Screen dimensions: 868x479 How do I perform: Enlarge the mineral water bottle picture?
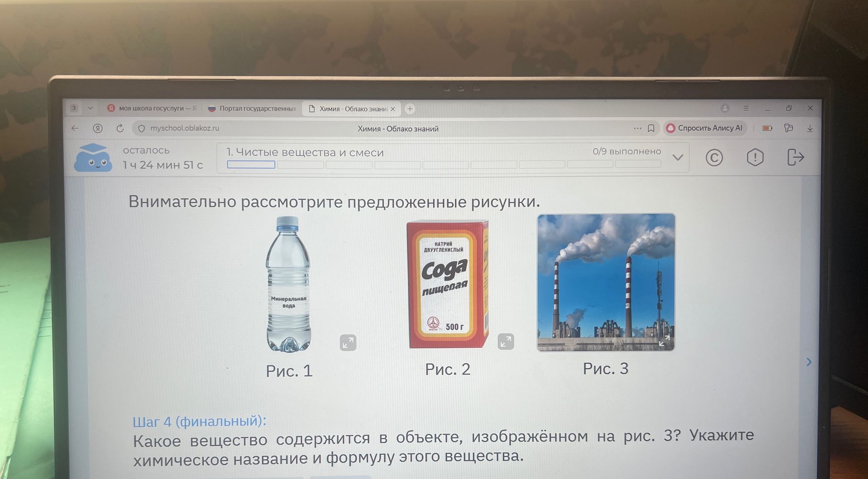click(x=348, y=343)
